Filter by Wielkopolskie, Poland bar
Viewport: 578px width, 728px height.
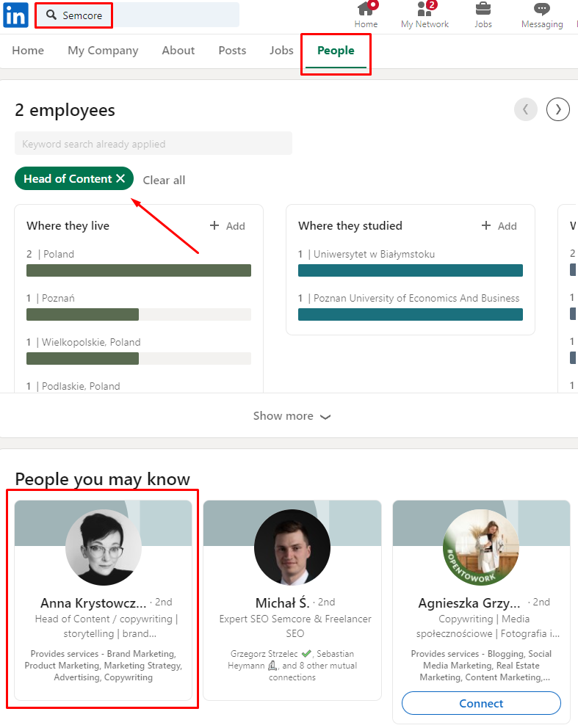pos(139,358)
